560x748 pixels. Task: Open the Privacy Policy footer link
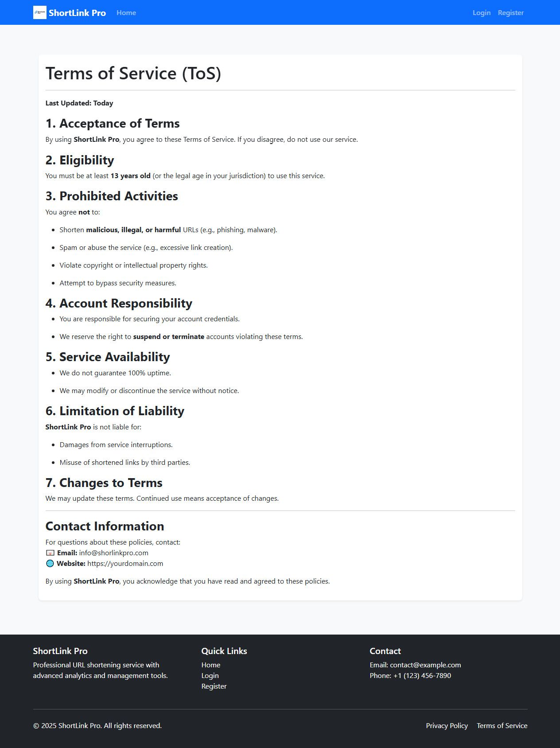pyautogui.click(x=447, y=725)
